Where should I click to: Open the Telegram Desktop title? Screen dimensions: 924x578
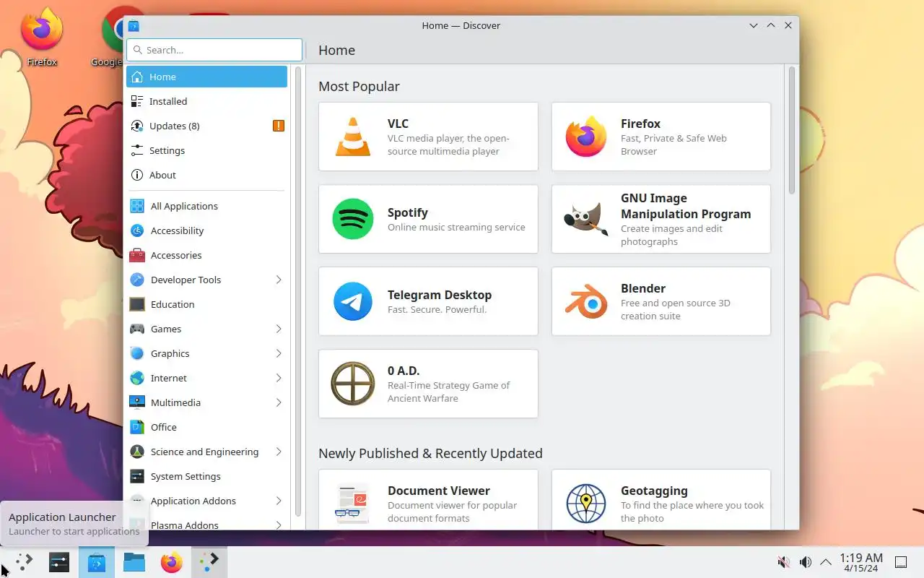tap(440, 295)
